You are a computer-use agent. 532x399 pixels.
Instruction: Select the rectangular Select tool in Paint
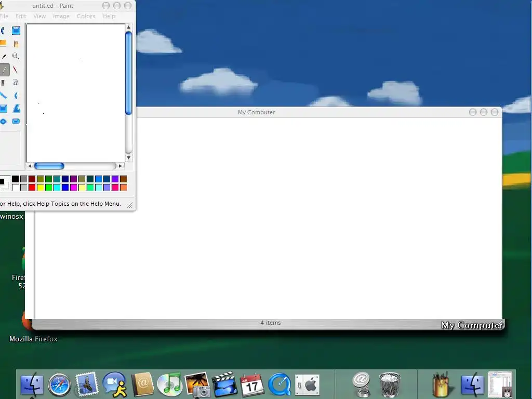click(x=16, y=31)
